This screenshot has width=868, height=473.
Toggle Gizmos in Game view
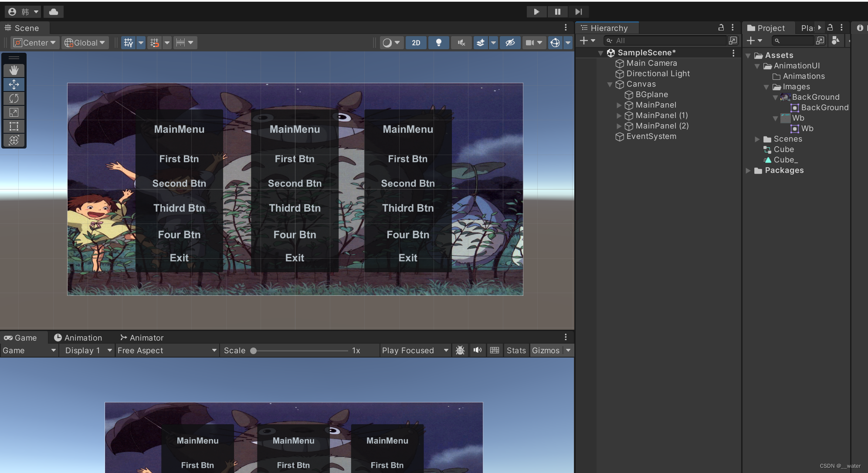tap(546, 351)
